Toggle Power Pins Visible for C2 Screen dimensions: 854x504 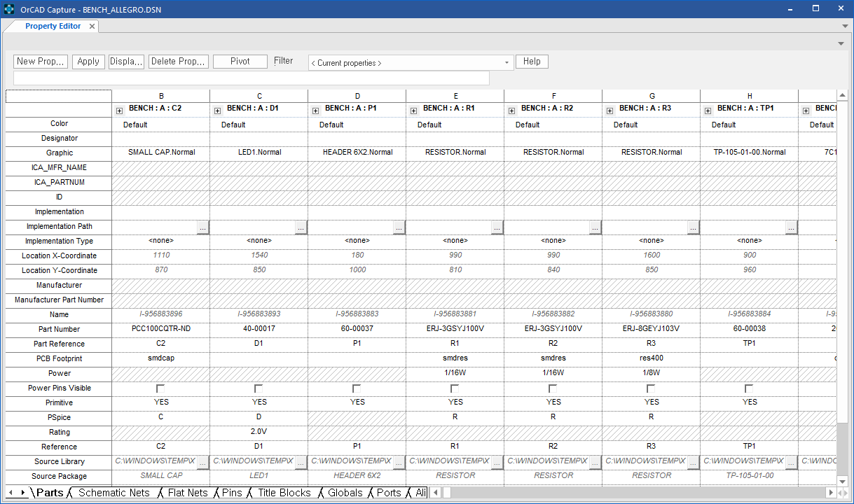pyautogui.click(x=160, y=388)
